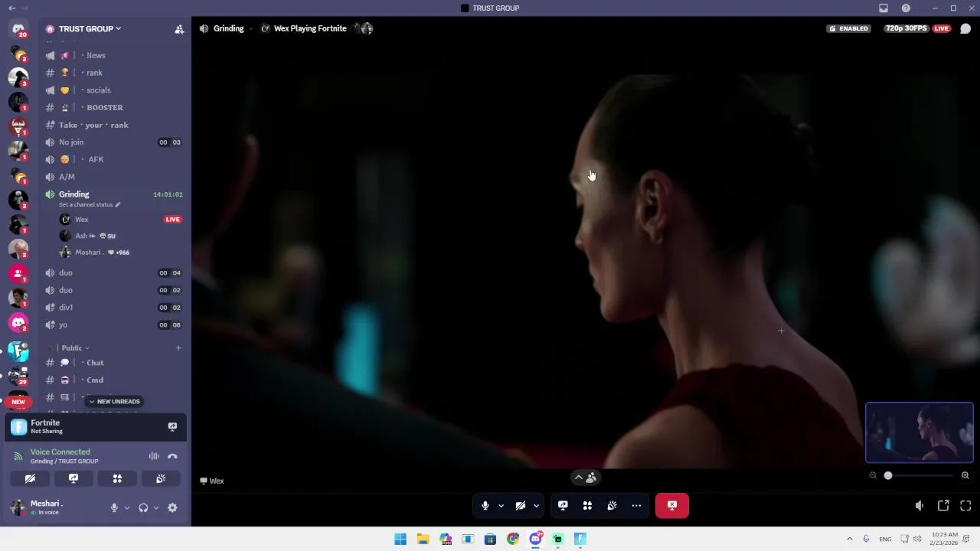Select Ash user in Grinding channel
This screenshot has height=551, width=980.
121,236
